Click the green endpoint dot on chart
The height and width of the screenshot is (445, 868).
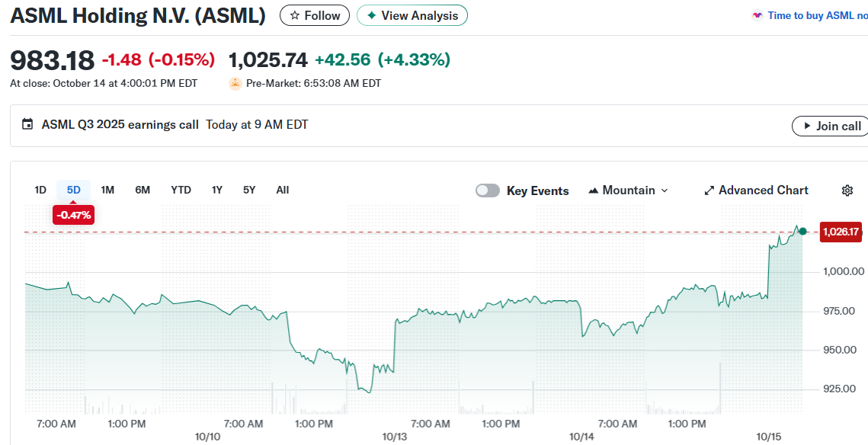coord(802,231)
